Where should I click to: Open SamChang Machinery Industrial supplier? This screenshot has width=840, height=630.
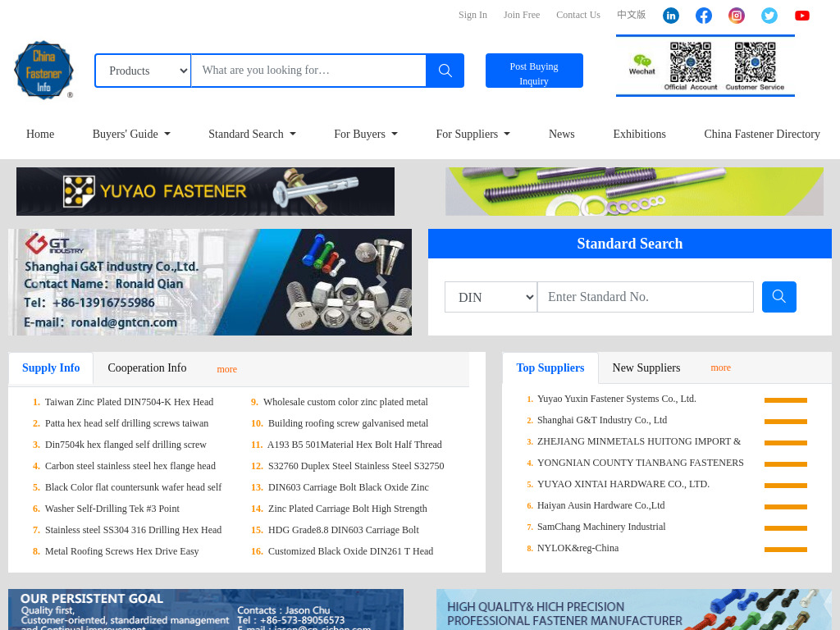601,527
